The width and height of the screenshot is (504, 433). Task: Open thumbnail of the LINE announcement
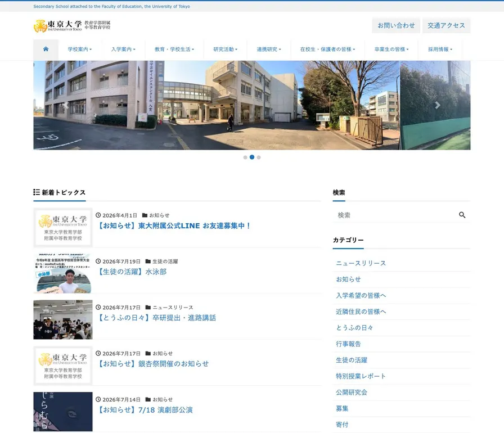coord(63,227)
